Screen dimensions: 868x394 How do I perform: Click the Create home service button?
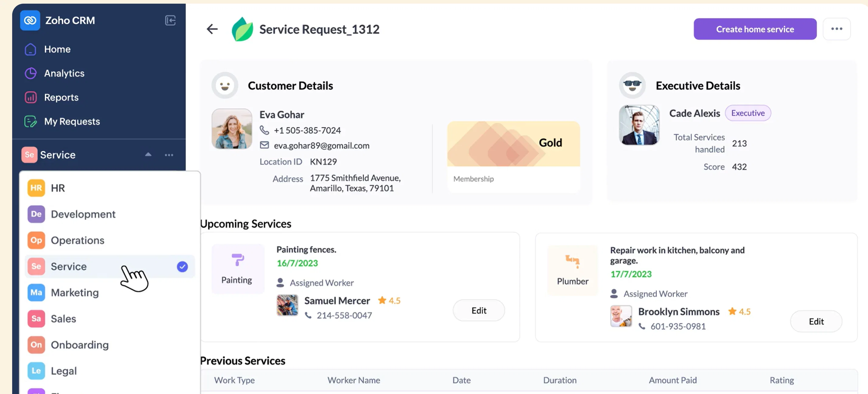pyautogui.click(x=755, y=29)
